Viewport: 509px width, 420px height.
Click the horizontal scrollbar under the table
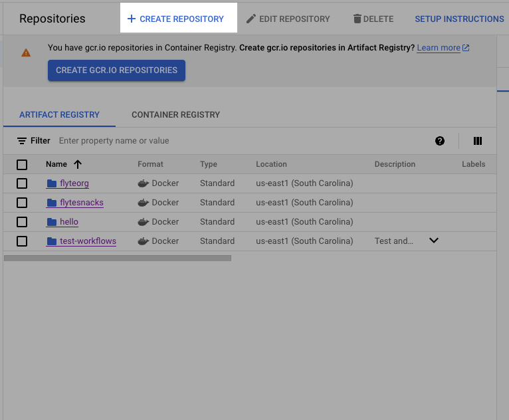click(118, 258)
